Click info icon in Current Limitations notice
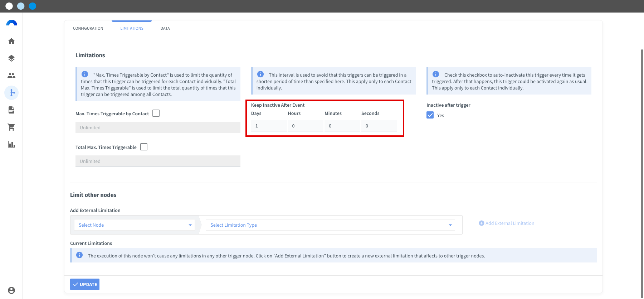Viewport: 644px width, 299px height. click(x=79, y=255)
